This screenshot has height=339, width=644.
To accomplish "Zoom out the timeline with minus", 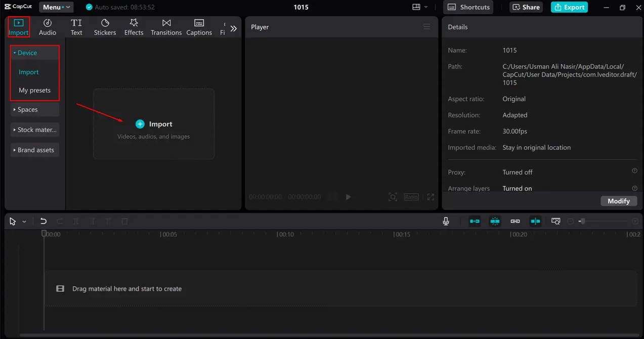I will 570,221.
